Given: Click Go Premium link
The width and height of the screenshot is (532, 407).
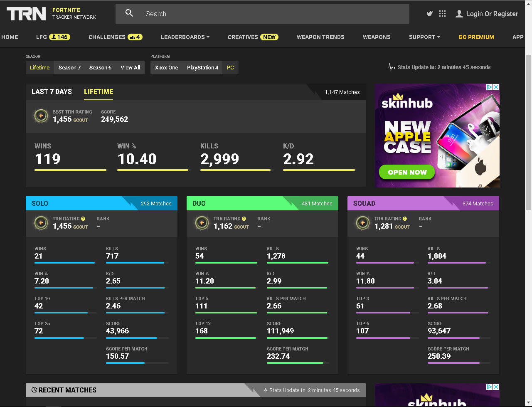Looking at the screenshot, I should coord(476,37).
